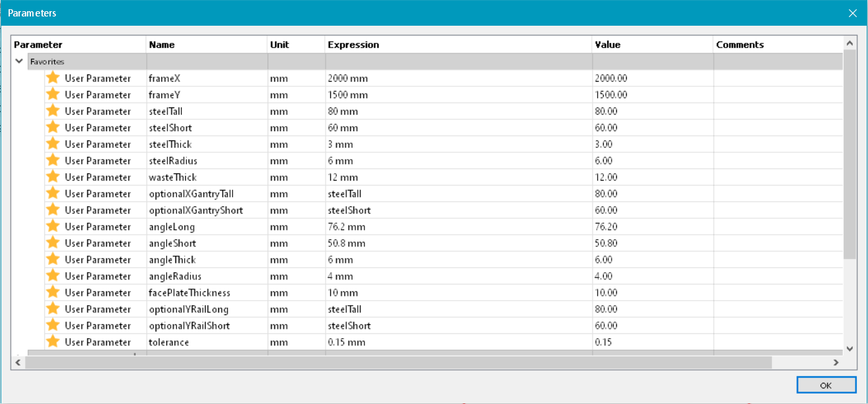Click the 76.20 value cell
This screenshot has height=404, width=868.
(x=652, y=226)
